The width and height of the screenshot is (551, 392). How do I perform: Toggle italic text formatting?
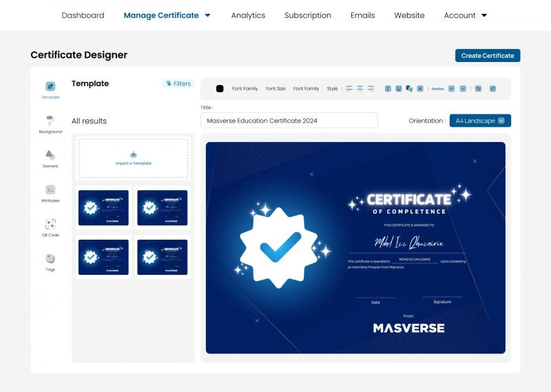click(388, 89)
